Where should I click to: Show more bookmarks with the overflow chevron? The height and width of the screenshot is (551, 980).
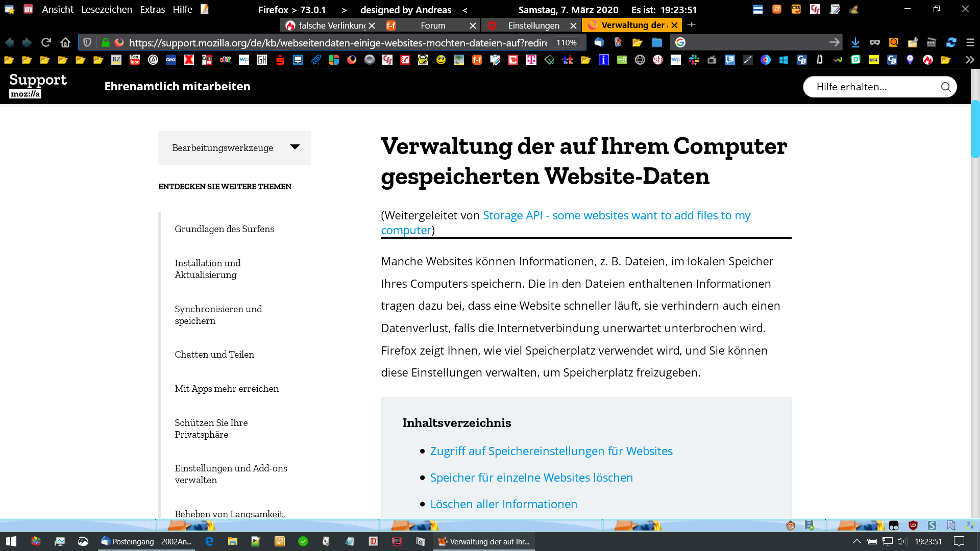coord(970,60)
